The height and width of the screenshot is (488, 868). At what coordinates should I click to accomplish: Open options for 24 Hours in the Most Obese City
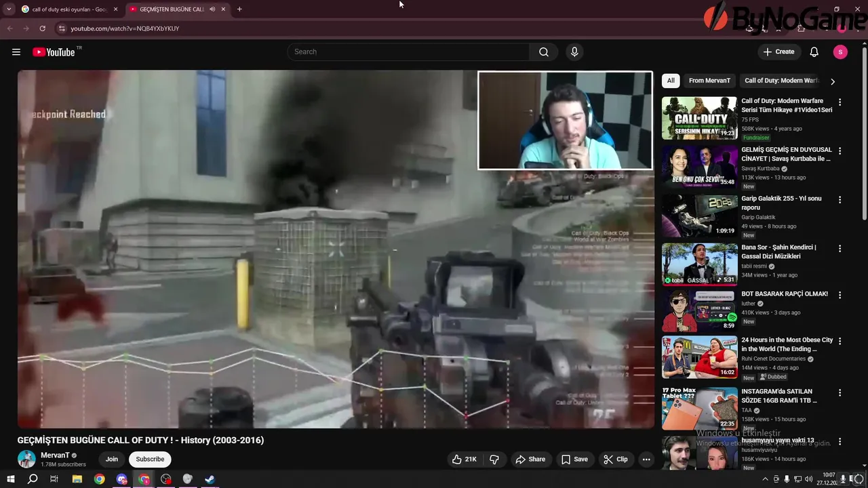click(840, 342)
